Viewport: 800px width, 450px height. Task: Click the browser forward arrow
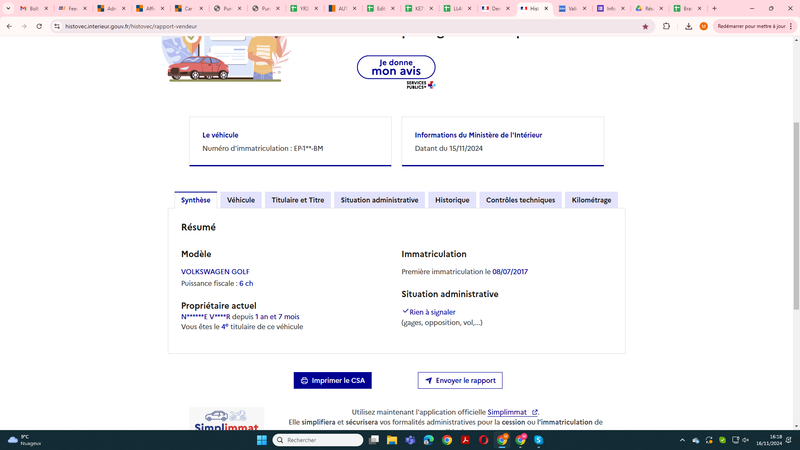click(x=24, y=26)
